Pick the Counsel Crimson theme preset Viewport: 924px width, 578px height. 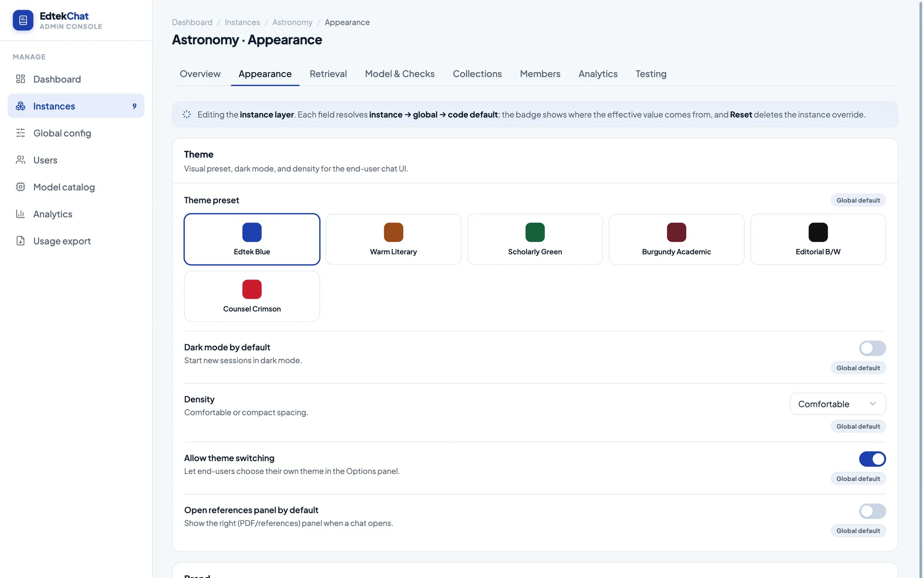pyautogui.click(x=252, y=296)
